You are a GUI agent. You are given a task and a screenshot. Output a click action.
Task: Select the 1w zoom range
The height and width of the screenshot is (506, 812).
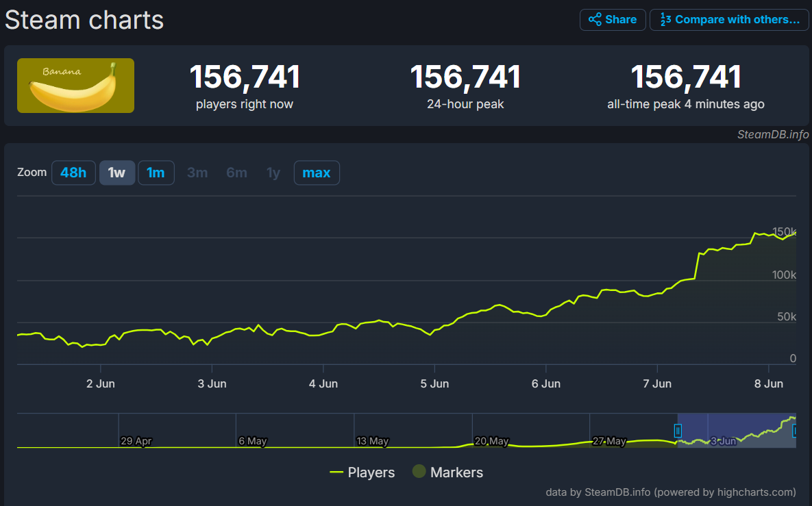pyautogui.click(x=117, y=173)
